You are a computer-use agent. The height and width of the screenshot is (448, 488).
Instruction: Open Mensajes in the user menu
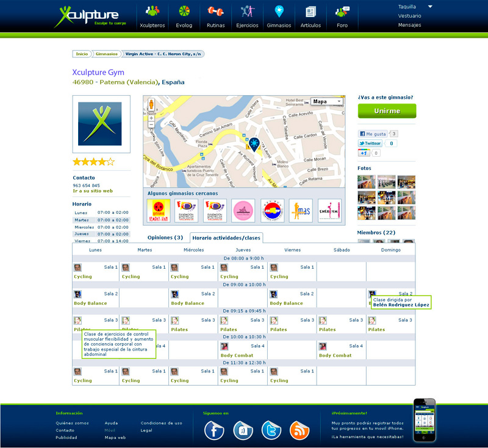[409, 25]
